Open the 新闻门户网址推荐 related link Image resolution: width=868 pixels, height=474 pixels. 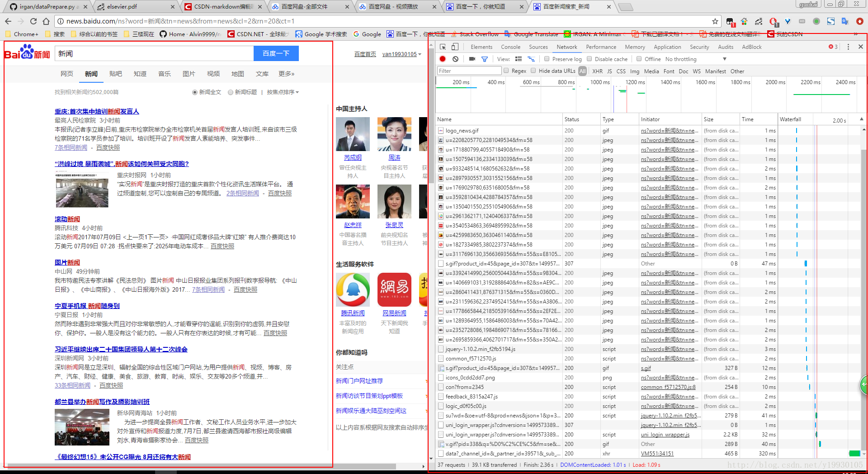[359, 381]
